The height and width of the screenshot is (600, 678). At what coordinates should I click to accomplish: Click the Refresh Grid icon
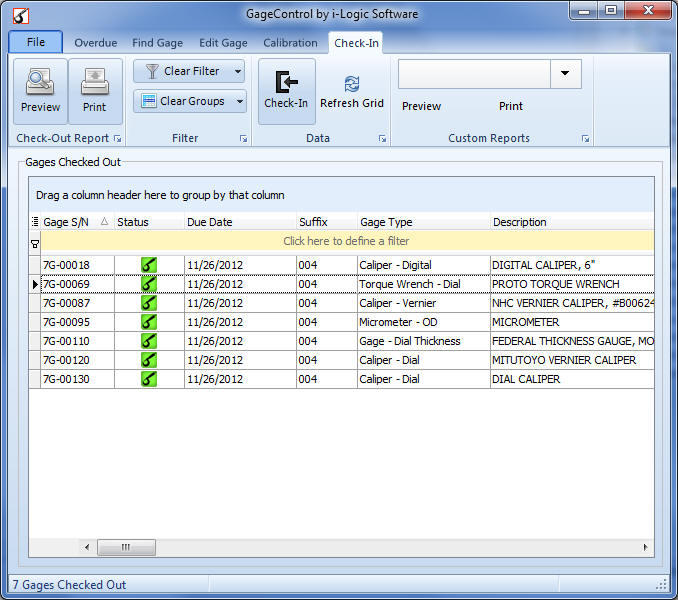352,84
